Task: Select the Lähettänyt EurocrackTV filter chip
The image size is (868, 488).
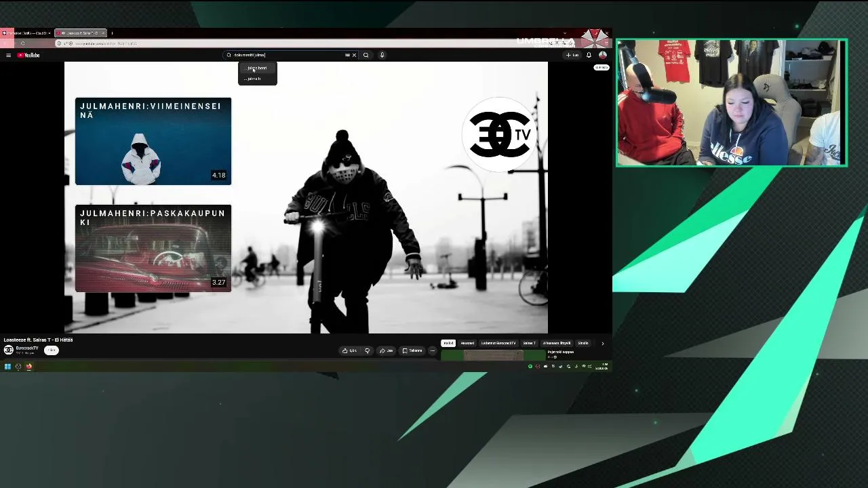Action: click(x=498, y=343)
